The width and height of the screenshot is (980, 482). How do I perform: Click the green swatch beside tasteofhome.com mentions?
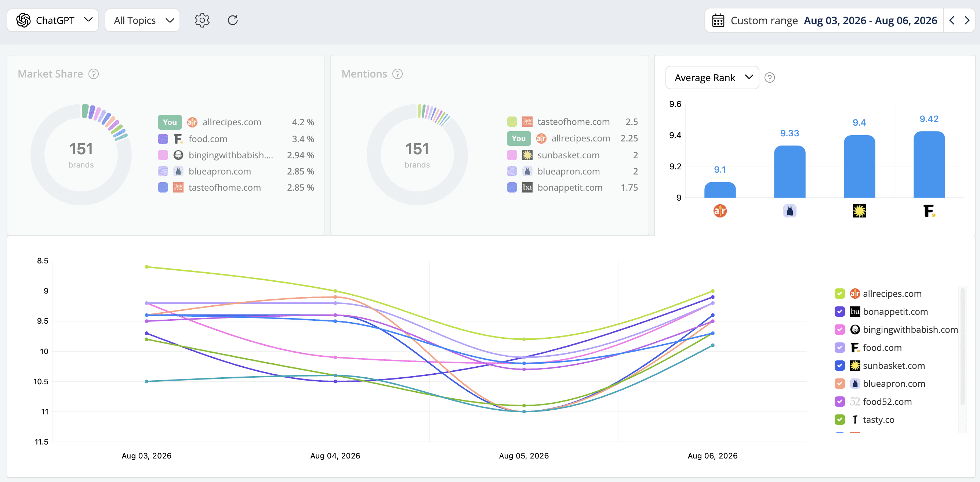click(x=512, y=122)
